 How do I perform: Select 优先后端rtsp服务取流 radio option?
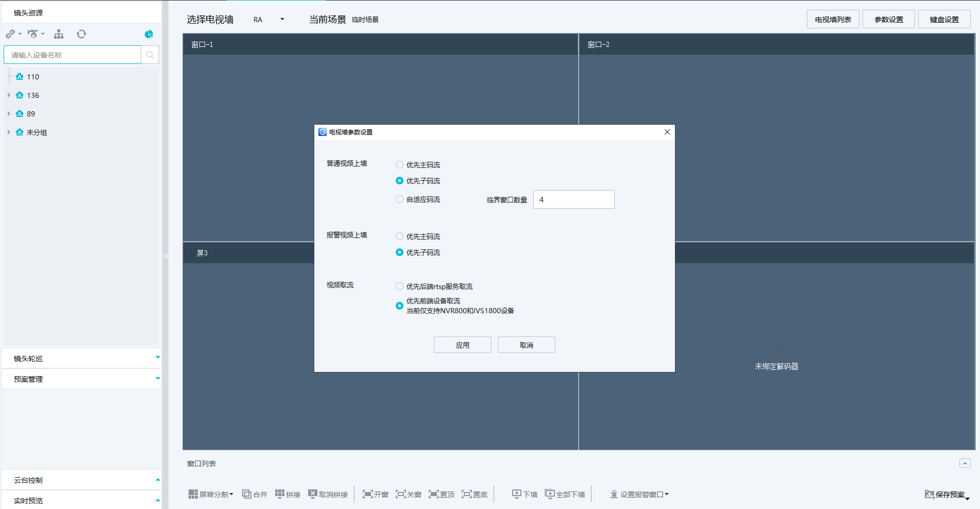click(x=399, y=286)
